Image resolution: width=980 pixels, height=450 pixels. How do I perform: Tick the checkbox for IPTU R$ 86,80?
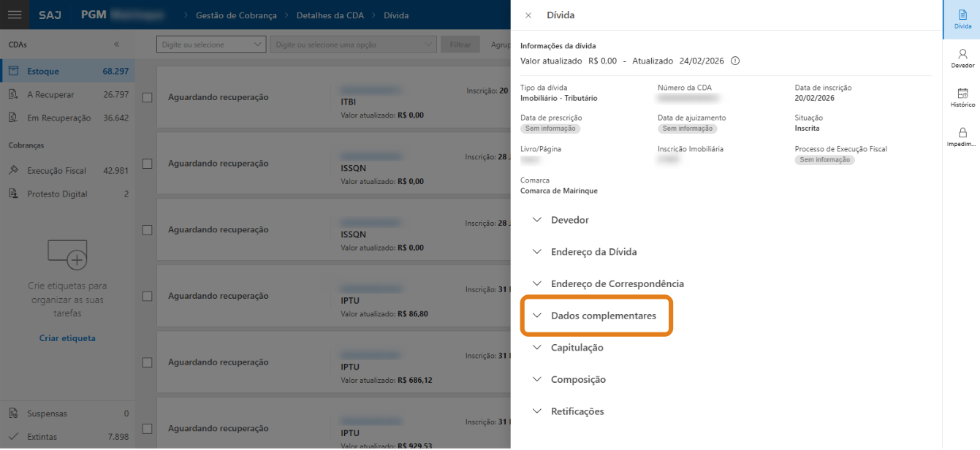[147, 297]
